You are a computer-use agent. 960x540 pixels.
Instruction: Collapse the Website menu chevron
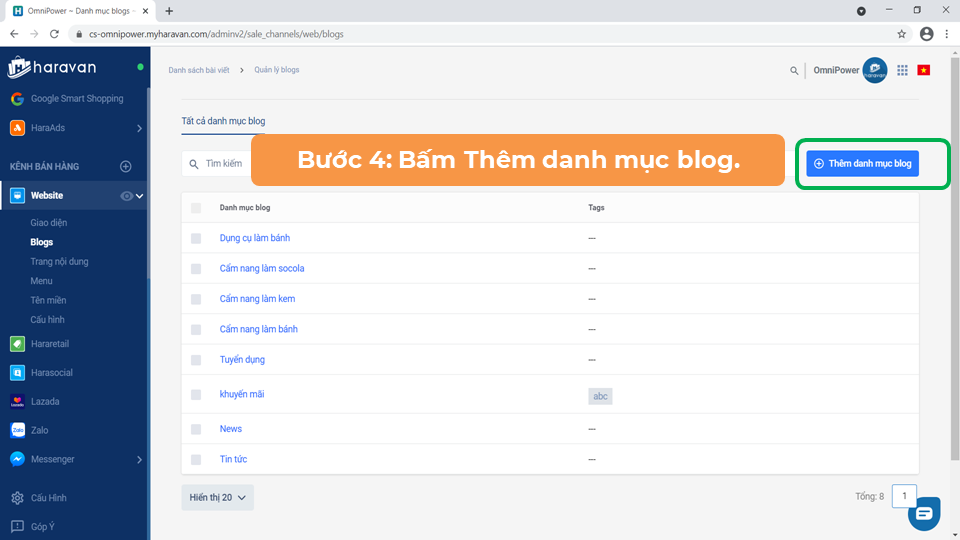coord(140,196)
